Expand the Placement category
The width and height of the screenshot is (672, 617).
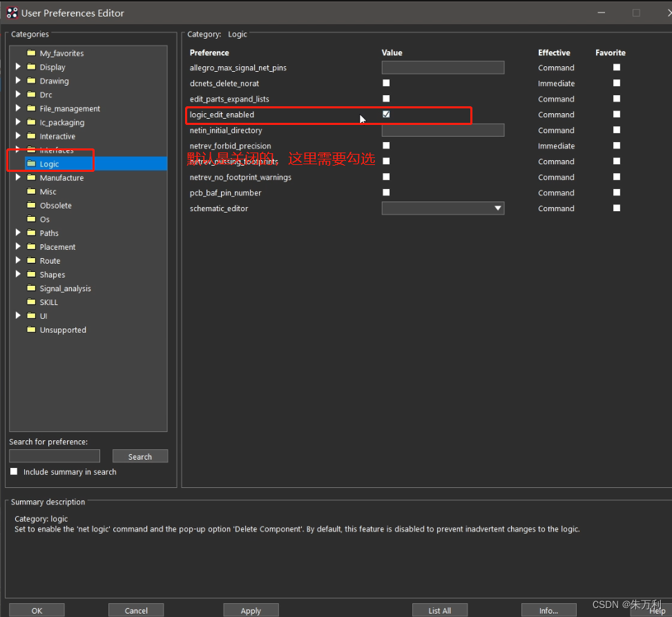(18, 246)
